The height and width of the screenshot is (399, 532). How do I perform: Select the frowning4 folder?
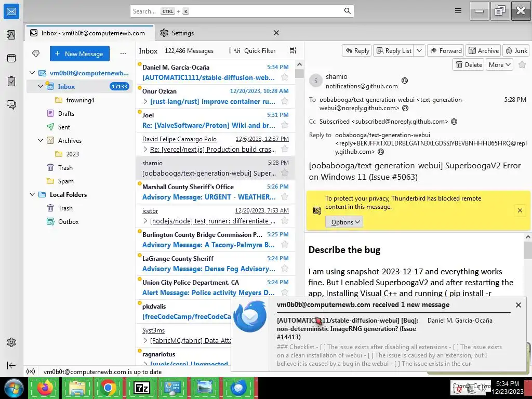80,100
